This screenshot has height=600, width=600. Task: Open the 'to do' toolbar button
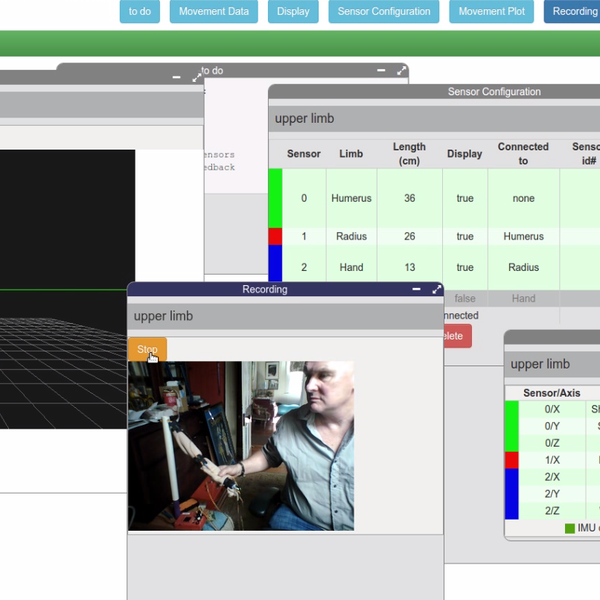(x=140, y=11)
